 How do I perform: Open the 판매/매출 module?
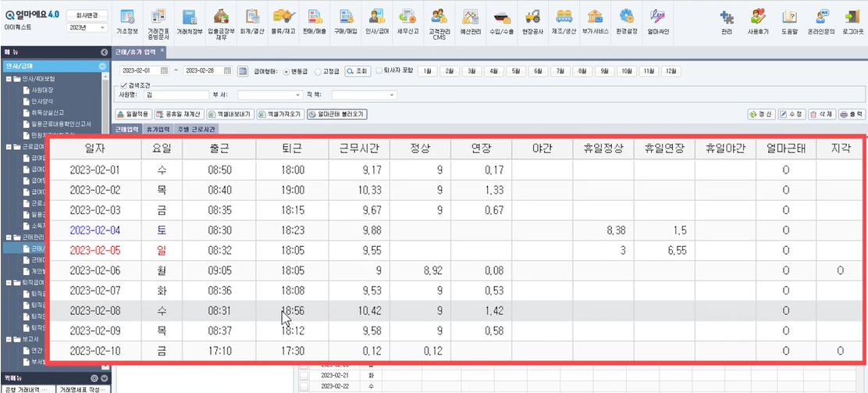(x=315, y=21)
